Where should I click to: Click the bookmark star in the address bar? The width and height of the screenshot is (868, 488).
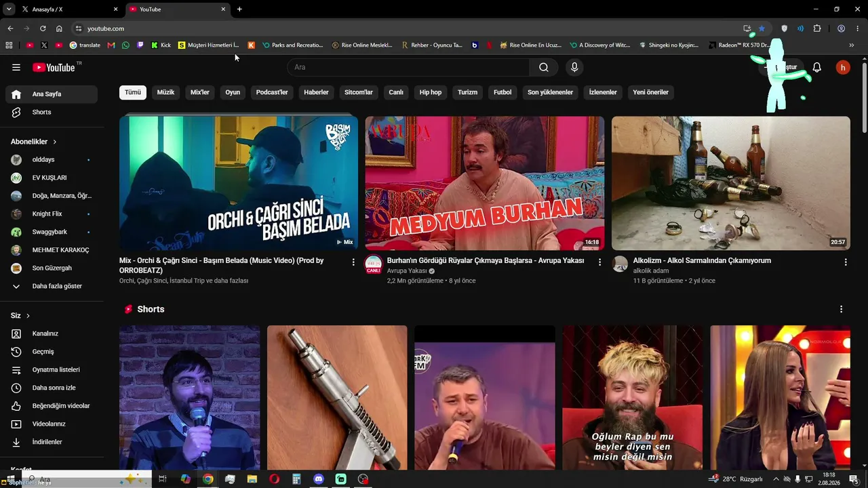762,28
